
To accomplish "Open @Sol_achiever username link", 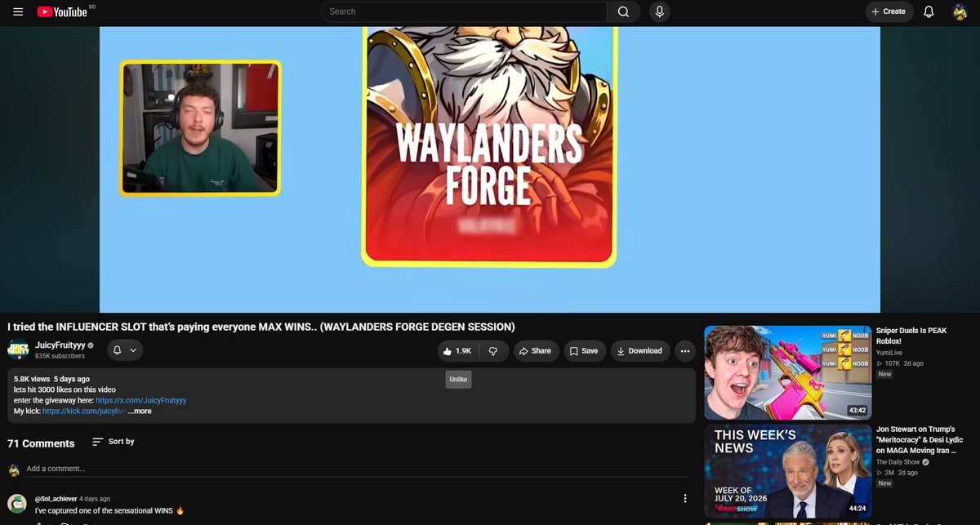I will 56,498.
